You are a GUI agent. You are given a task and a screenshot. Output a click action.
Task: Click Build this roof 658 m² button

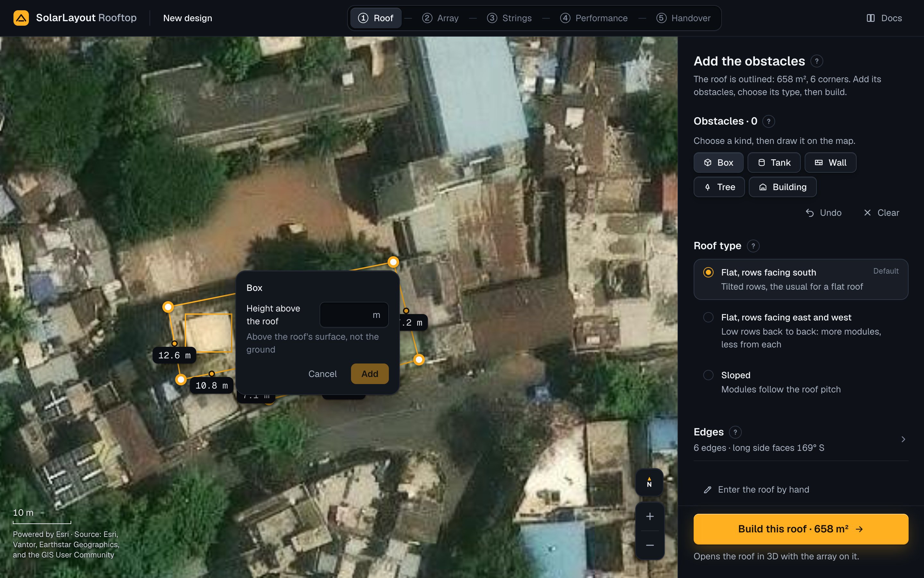tap(801, 529)
